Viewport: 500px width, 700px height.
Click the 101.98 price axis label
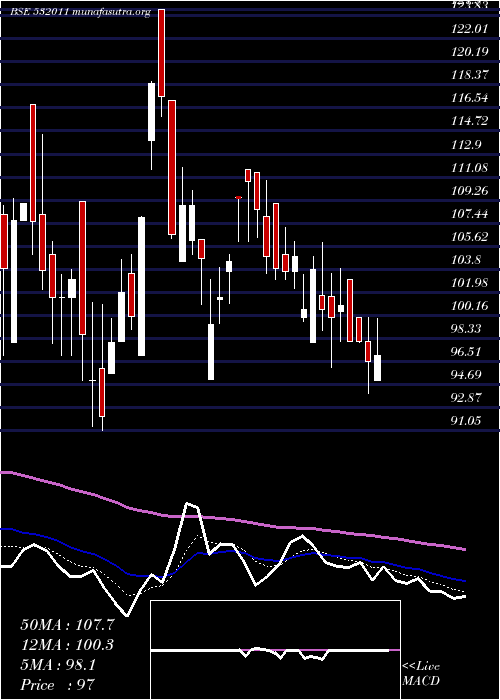tap(470, 283)
